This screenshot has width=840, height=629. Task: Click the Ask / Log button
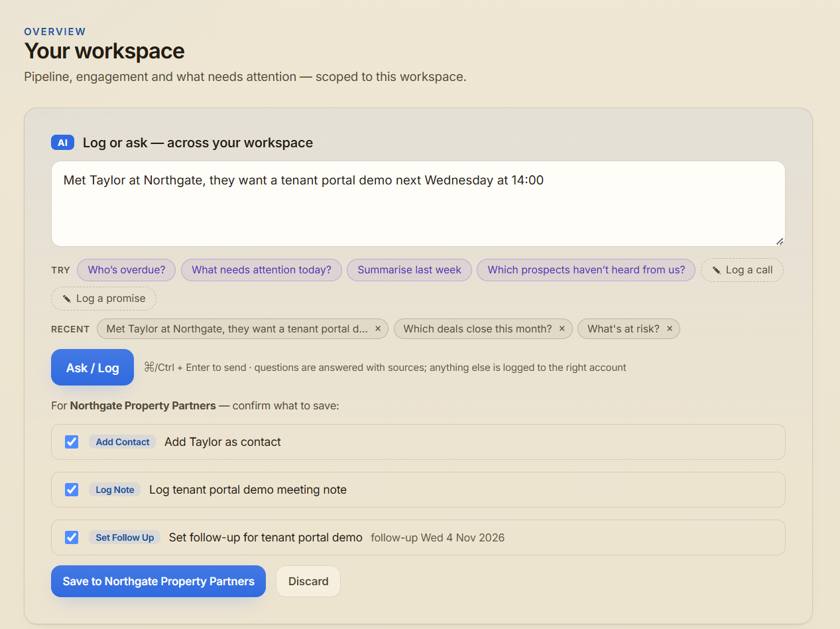tap(92, 368)
